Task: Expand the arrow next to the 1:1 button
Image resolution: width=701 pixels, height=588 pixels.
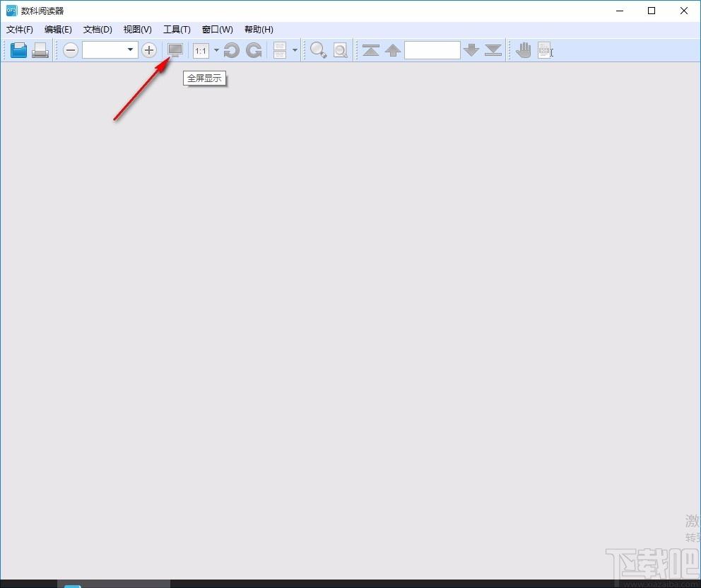Action: (x=216, y=50)
